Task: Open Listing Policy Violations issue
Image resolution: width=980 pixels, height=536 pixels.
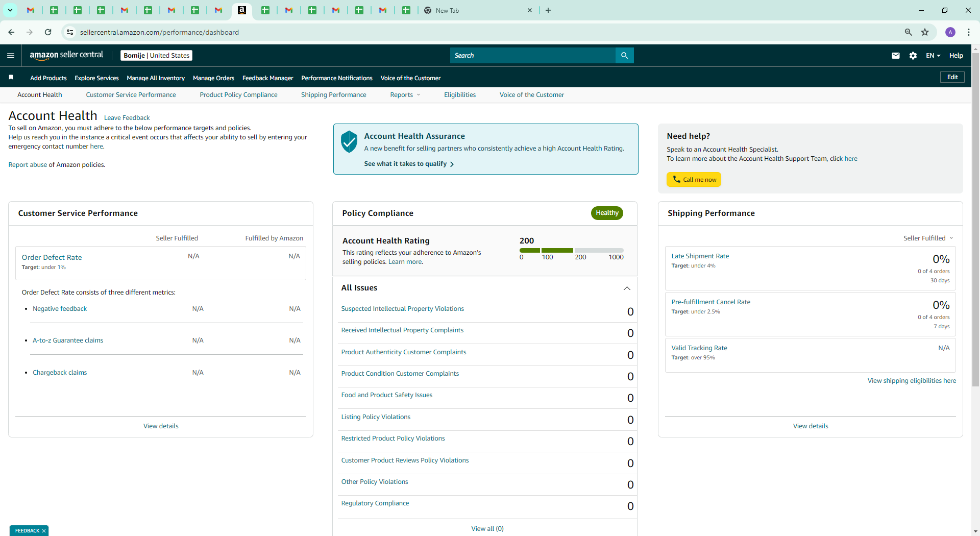Action: coord(376,417)
